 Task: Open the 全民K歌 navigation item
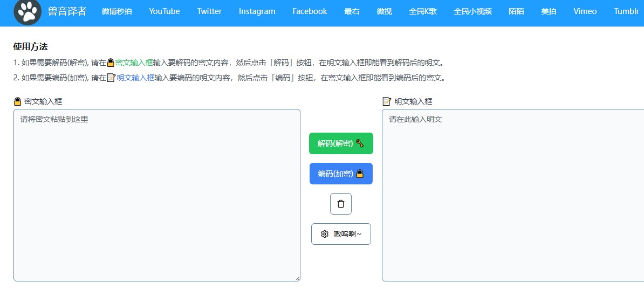point(423,11)
